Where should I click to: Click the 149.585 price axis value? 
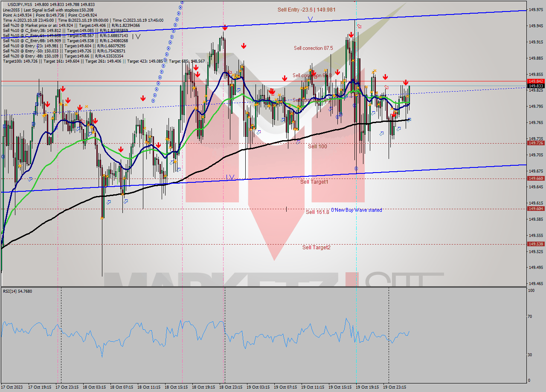[536, 219]
